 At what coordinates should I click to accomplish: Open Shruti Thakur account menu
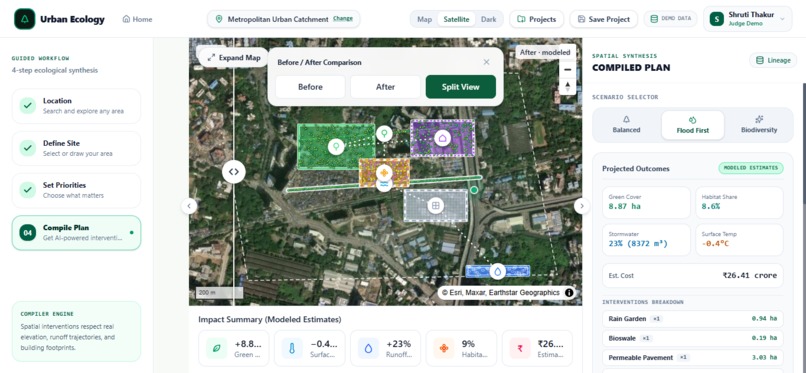pos(747,19)
